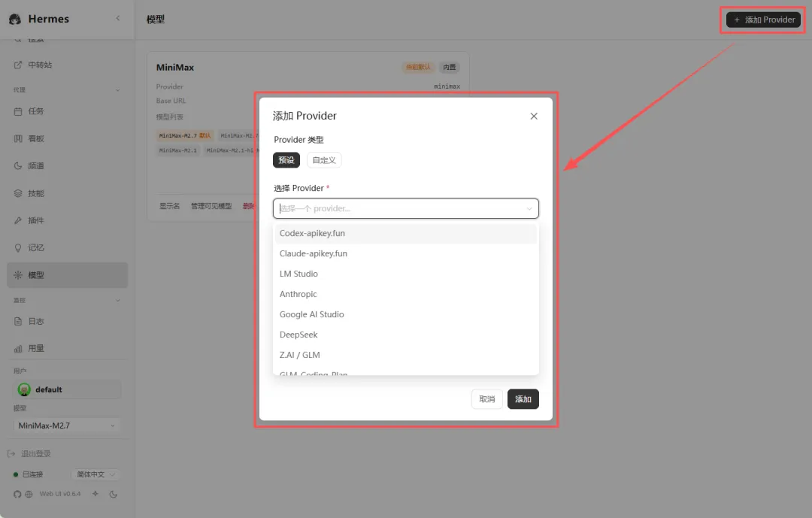The image size is (812, 518).
Task: Choose Z.AI / GLM from the list
Action: (x=406, y=355)
